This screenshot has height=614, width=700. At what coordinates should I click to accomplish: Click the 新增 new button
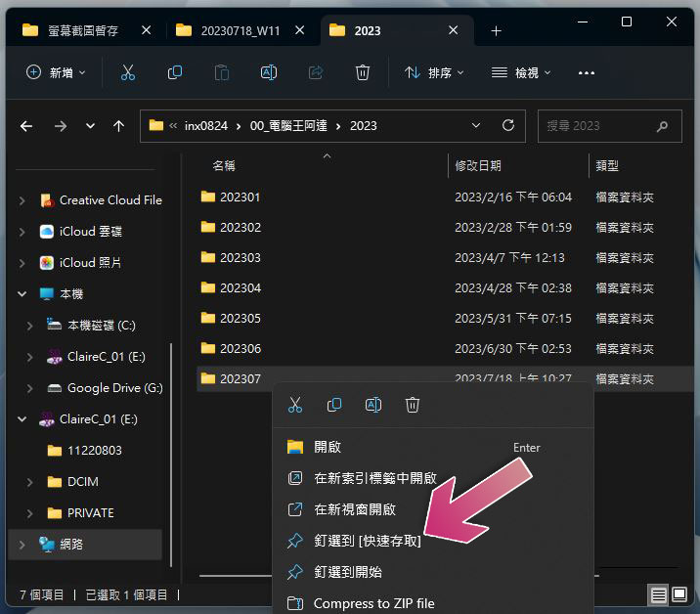tap(56, 72)
